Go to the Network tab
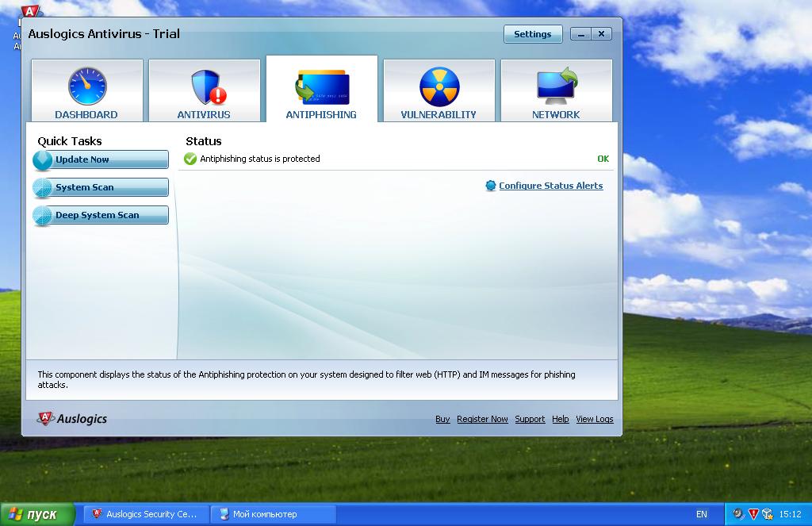The height and width of the screenshot is (526, 812). (557, 90)
